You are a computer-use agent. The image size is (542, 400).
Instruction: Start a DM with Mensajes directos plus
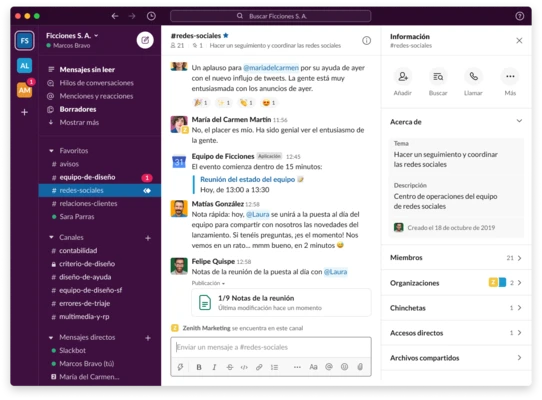(148, 338)
